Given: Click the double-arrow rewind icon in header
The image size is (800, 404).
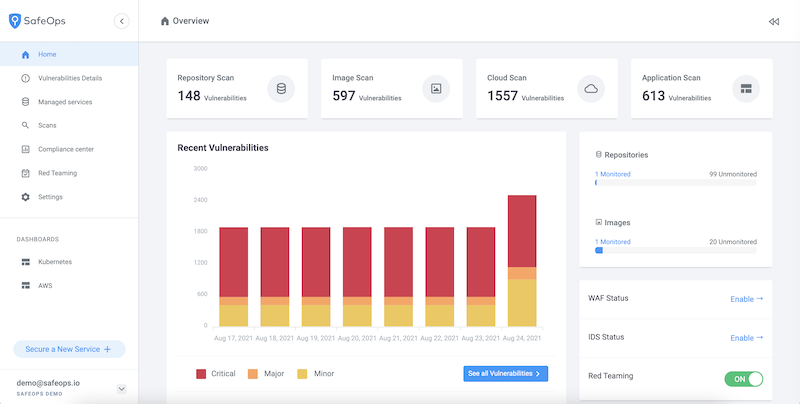Looking at the screenshot, I should pos(773,21).
